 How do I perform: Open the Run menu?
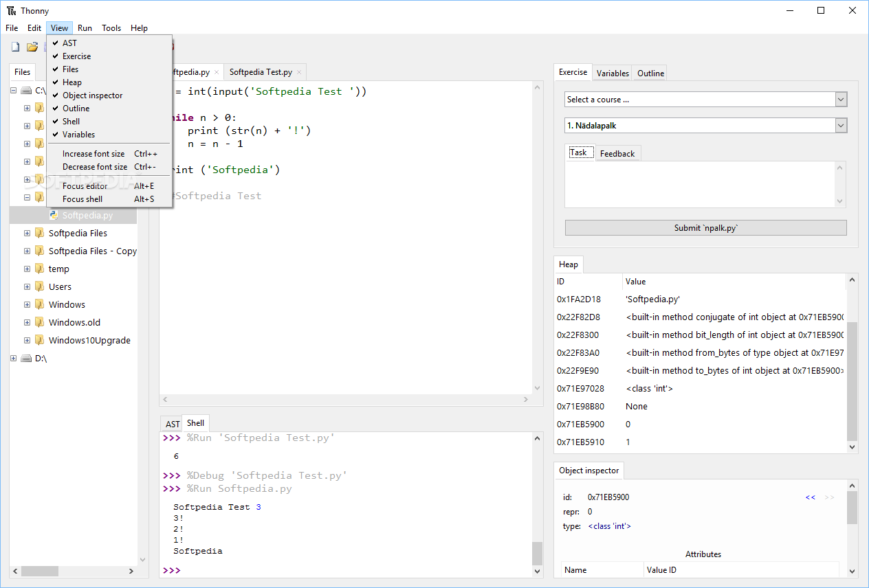coord(85,28)
